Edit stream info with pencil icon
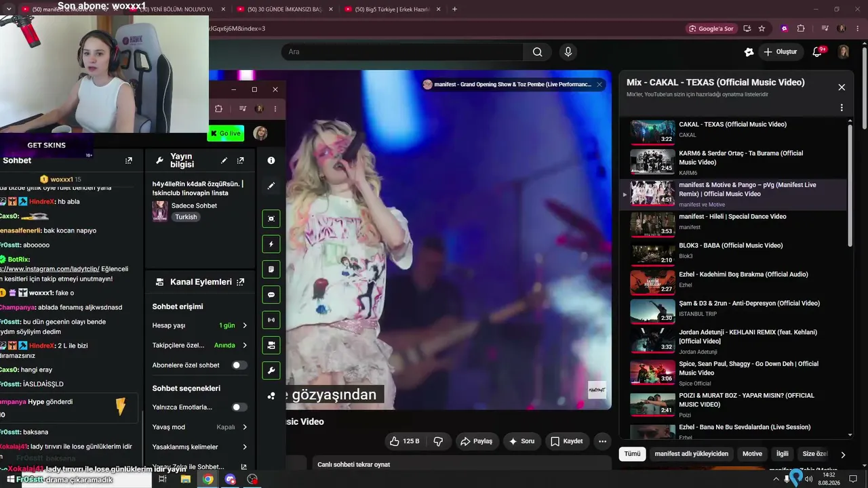868x488 pixels. 224,161
